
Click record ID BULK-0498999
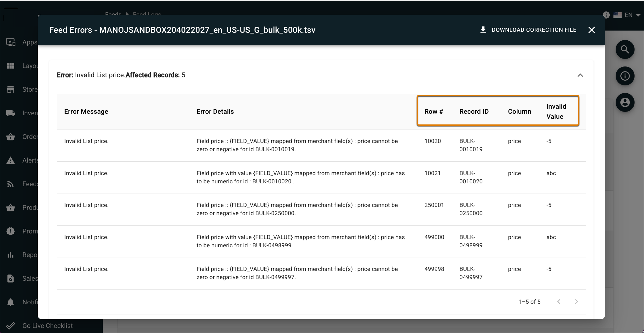click(x=471, y=241)
